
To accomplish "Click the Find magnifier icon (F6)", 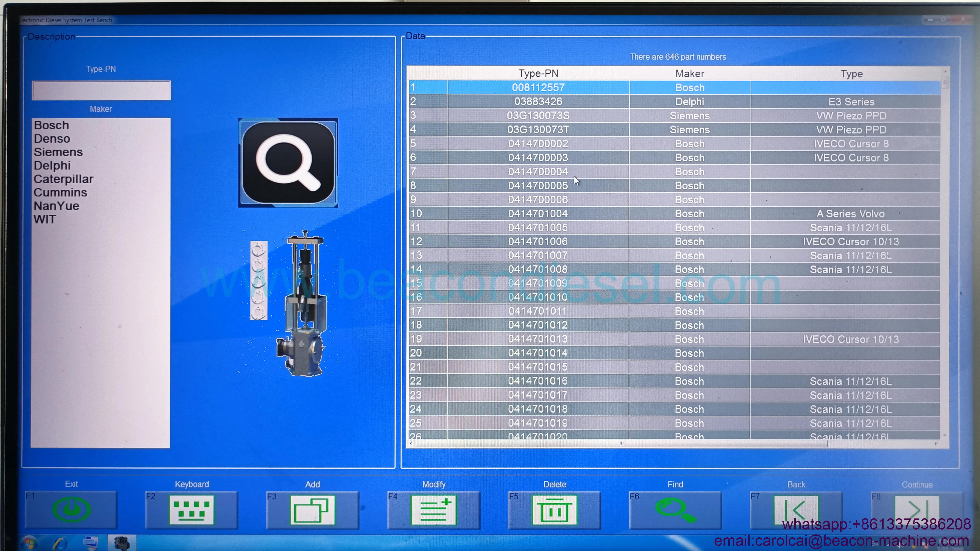I will tap(675, 510).
